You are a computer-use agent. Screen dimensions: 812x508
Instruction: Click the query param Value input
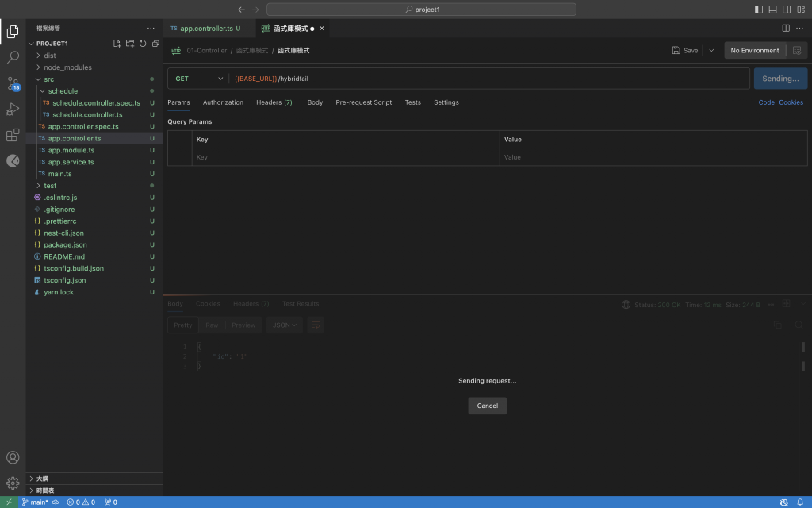653,157
